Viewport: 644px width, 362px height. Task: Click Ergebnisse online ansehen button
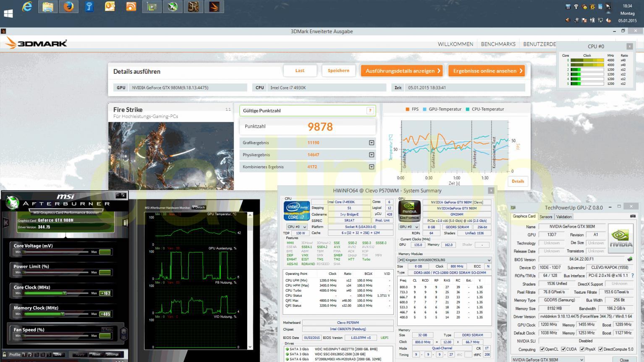point(487,71)
